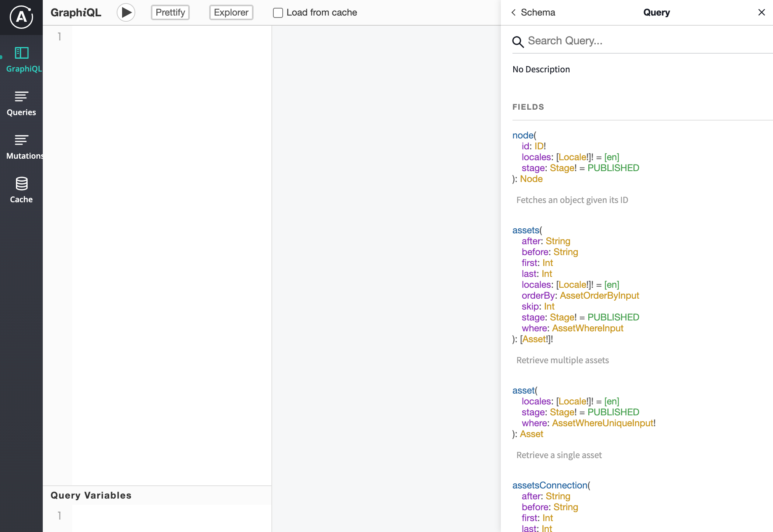Screen dimensions: 773x532
Task: Open the AssetOrderByInput type link
Action: [599, 296]
